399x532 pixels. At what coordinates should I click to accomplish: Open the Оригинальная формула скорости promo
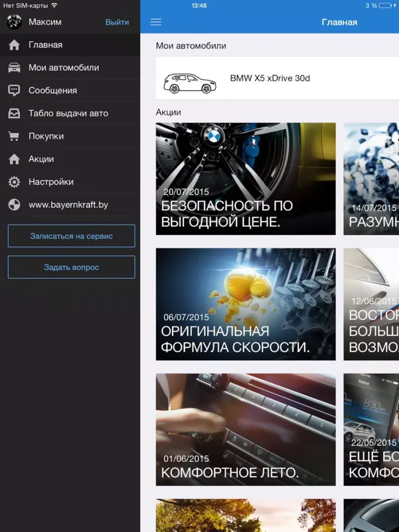[x=245, y=304]
